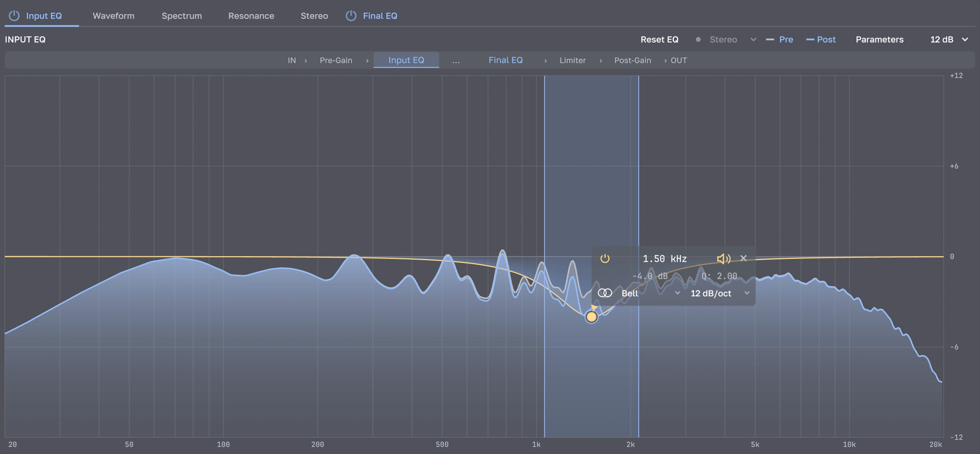
Task: Toggle the Post spectrum display
Action: click(x=821, y=39)
